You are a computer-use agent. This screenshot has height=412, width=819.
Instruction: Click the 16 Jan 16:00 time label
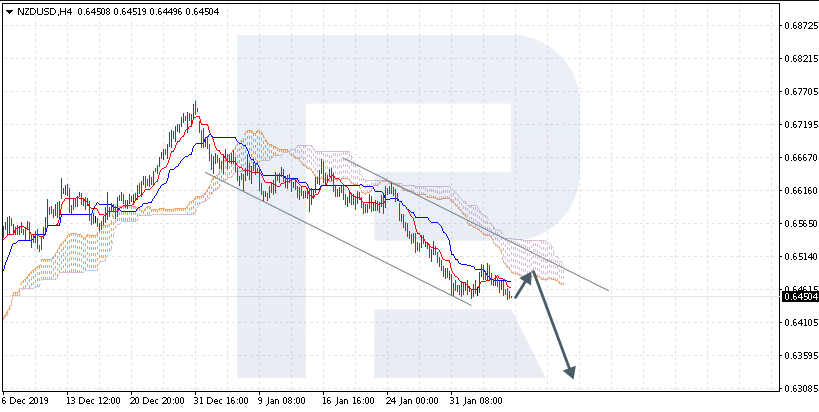coord(348,401)
